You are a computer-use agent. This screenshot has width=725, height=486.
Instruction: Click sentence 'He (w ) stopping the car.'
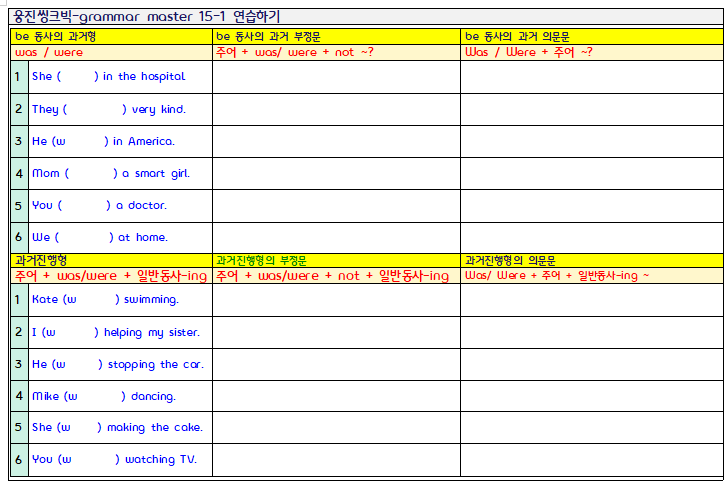point(118,365)
